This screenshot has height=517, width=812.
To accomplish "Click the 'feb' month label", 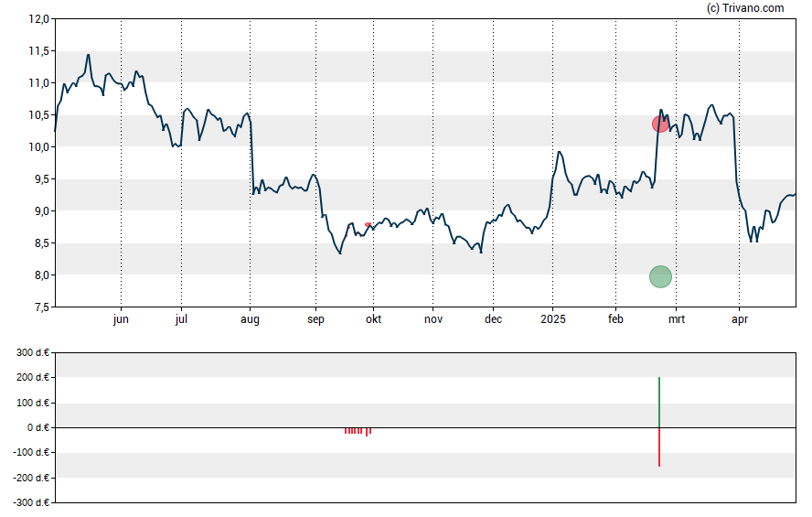I will 615,319.
